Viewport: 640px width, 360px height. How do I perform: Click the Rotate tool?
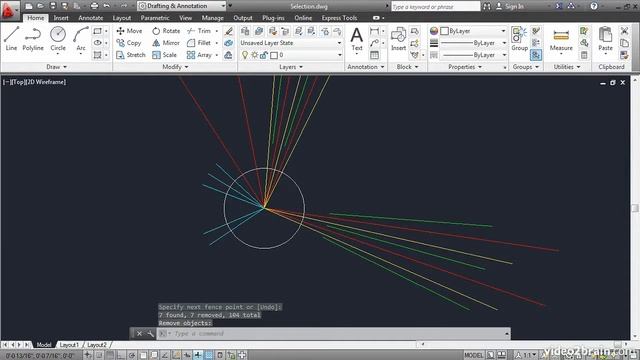(x=166, y=31)
